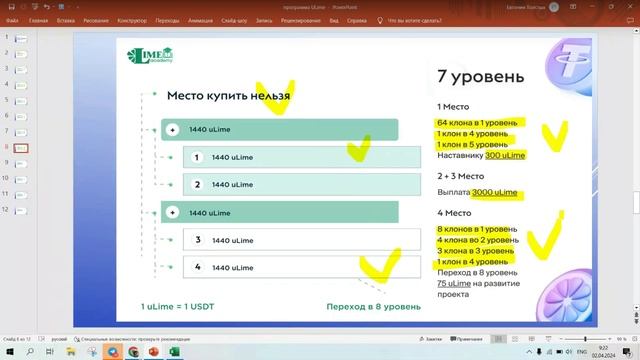
Task: Open the account profile picture
Action: click(x=554, y=7)
